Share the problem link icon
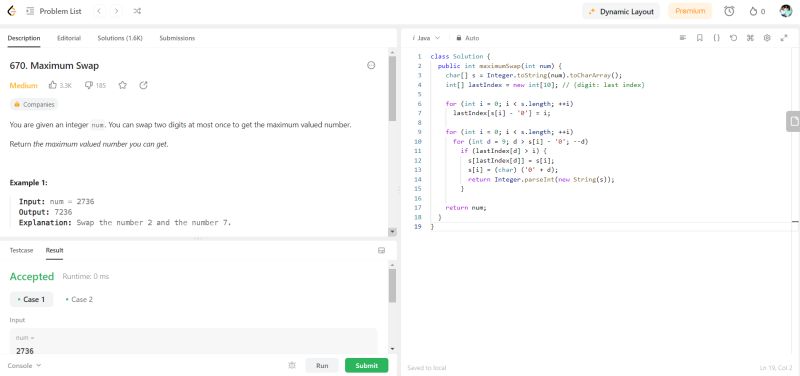 pyautogui.click(x=143, y=85)
